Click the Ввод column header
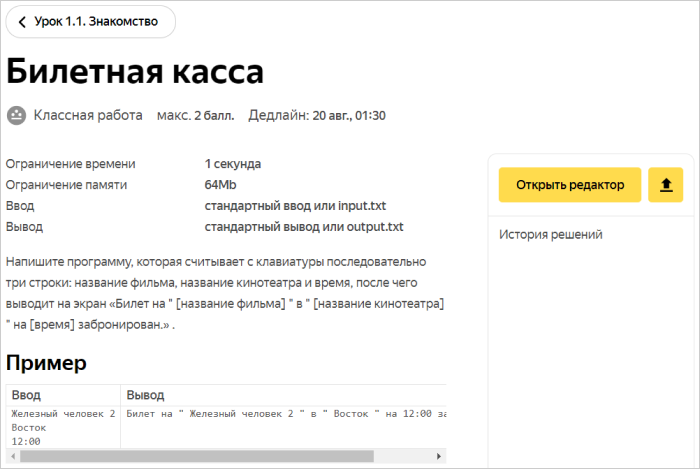 point(26,395)
